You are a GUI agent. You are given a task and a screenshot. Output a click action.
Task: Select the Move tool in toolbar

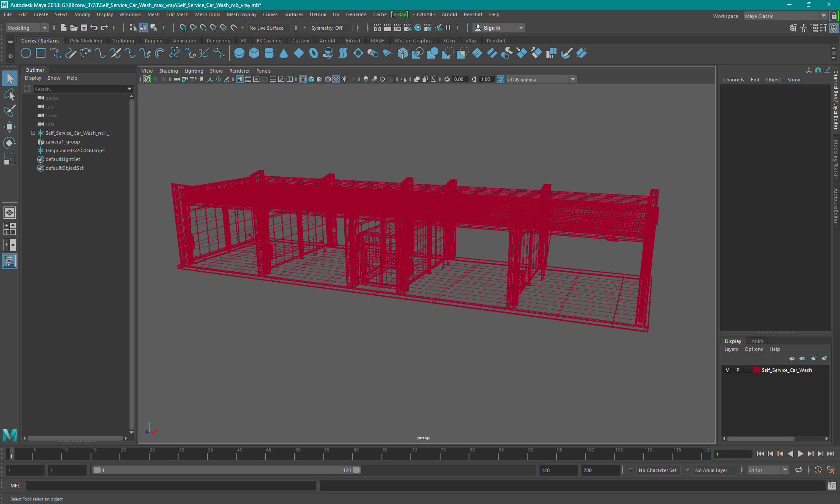pos(10,126)
